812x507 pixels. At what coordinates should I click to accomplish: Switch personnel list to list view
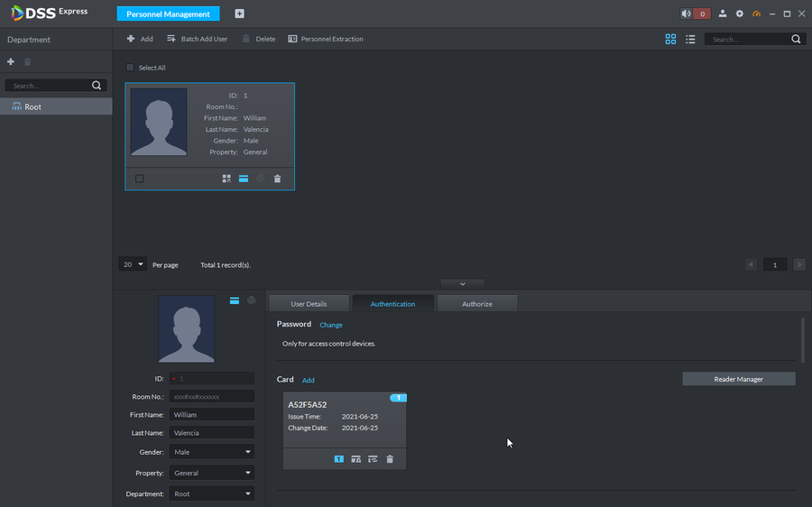[690, 40]
